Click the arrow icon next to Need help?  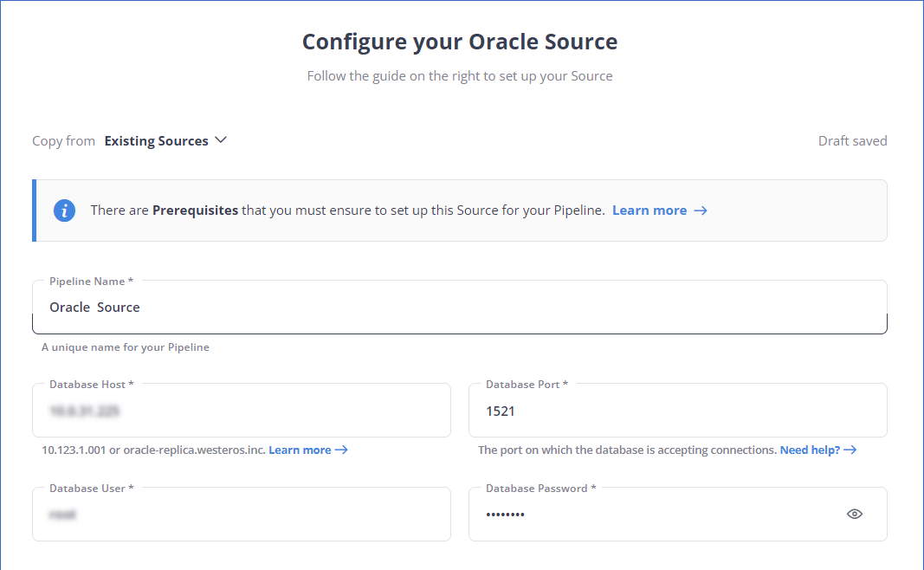[850, 450]
